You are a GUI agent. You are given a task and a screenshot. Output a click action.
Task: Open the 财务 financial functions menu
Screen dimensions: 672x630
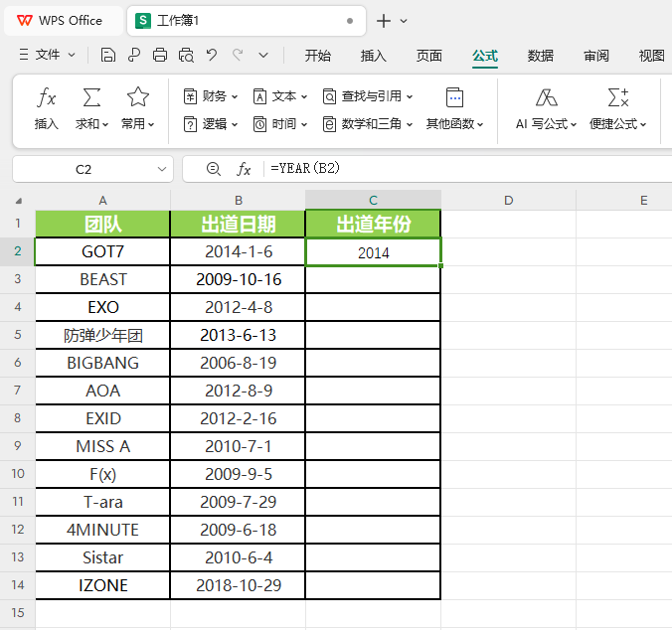click(x=211, y=96)
